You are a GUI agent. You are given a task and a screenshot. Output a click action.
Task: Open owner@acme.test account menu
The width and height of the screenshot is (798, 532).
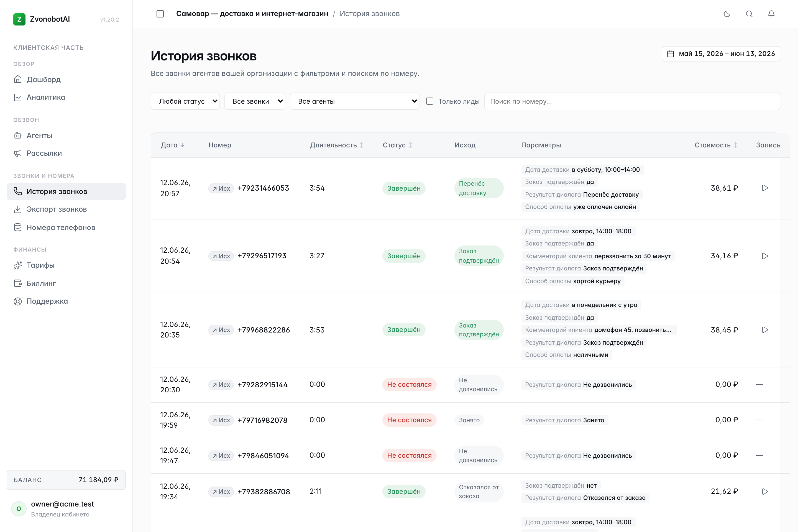click(x=66, y=509)
